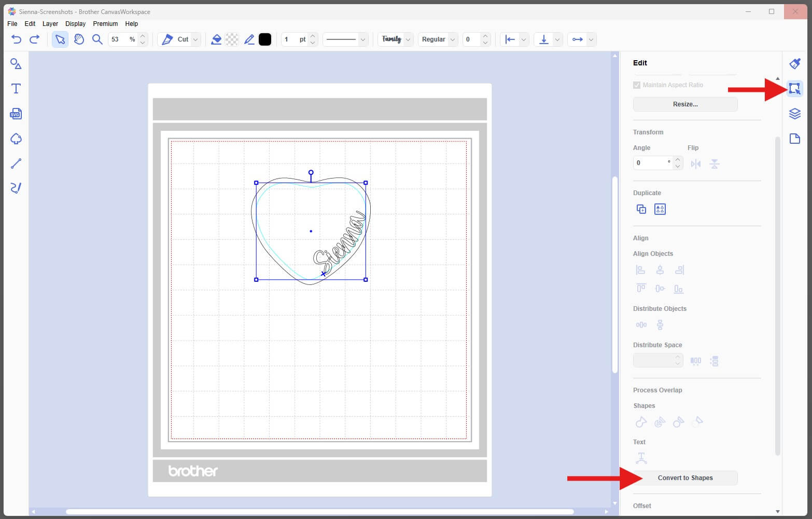Click the Convert to Shapes button

coord(685,478)
